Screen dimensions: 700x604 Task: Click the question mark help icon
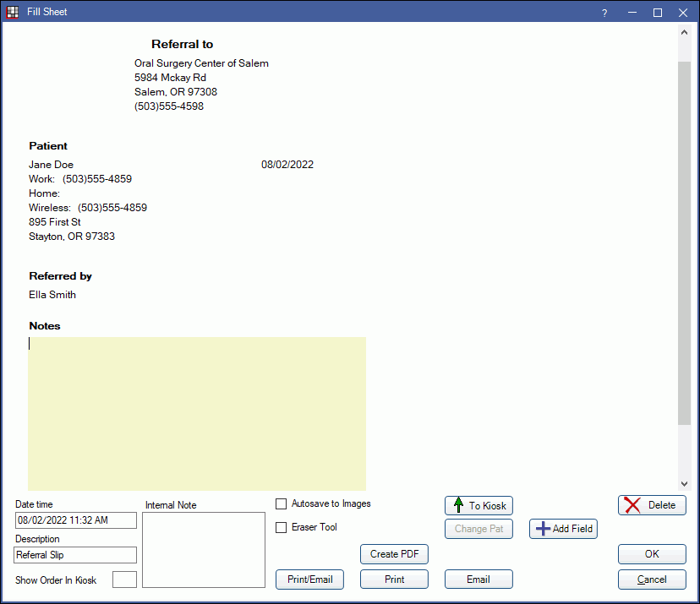coord(604,13)
